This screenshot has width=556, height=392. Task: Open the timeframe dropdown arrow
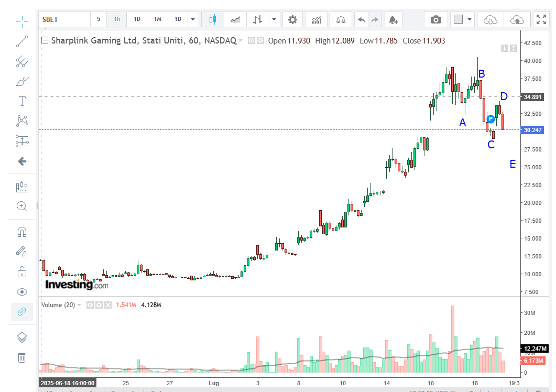(193, 19)
